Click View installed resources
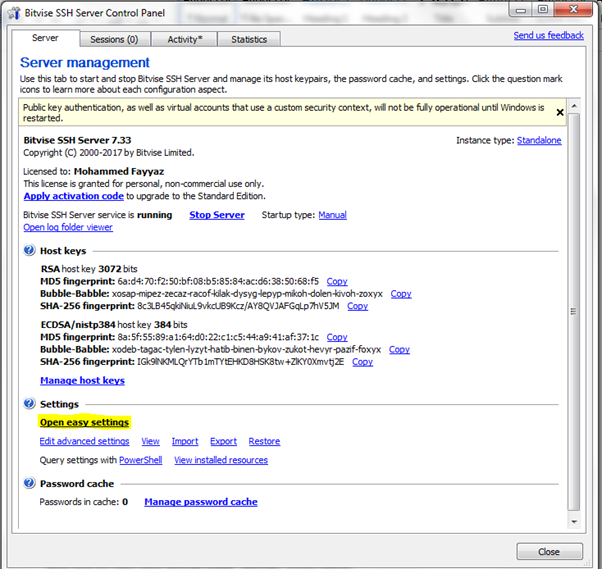 point(221,460)
